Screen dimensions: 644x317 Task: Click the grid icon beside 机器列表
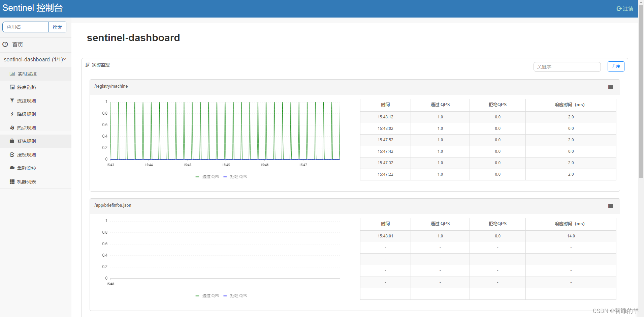pyautogui.click(x=12, y=181)
